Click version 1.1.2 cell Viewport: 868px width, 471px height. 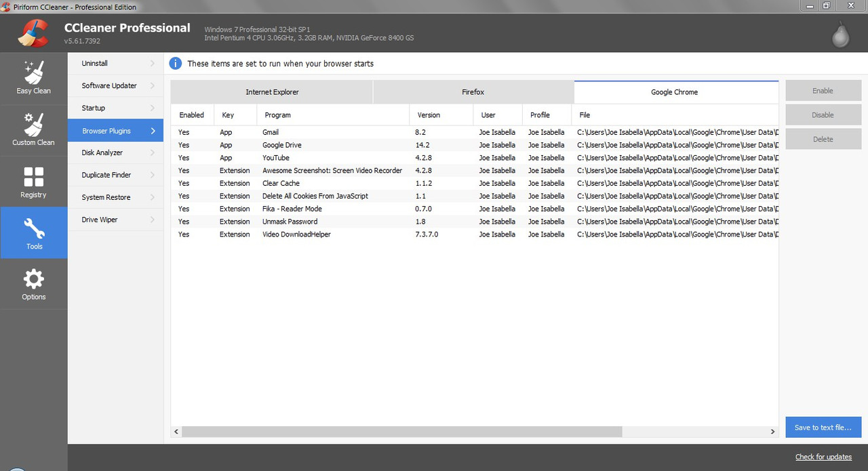(x=423, y=183)
